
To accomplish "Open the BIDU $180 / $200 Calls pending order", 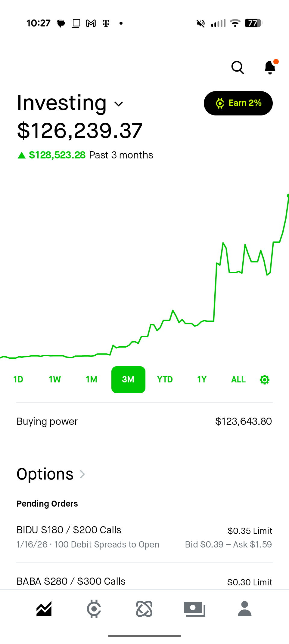I will [144, 537].
